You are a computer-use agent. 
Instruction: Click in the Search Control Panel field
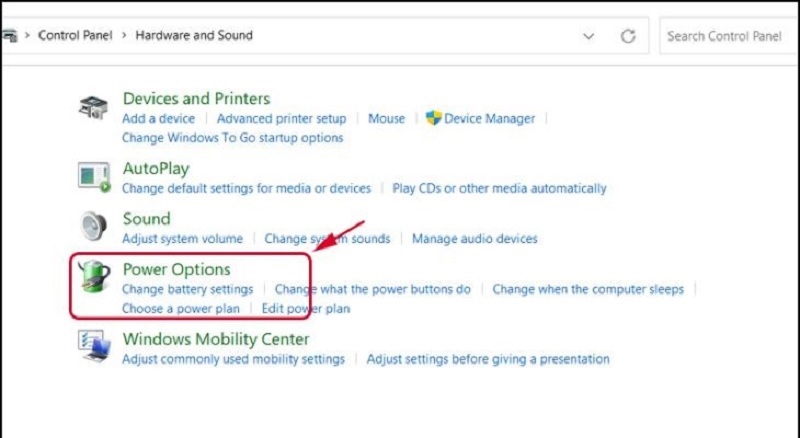(730, 36)
